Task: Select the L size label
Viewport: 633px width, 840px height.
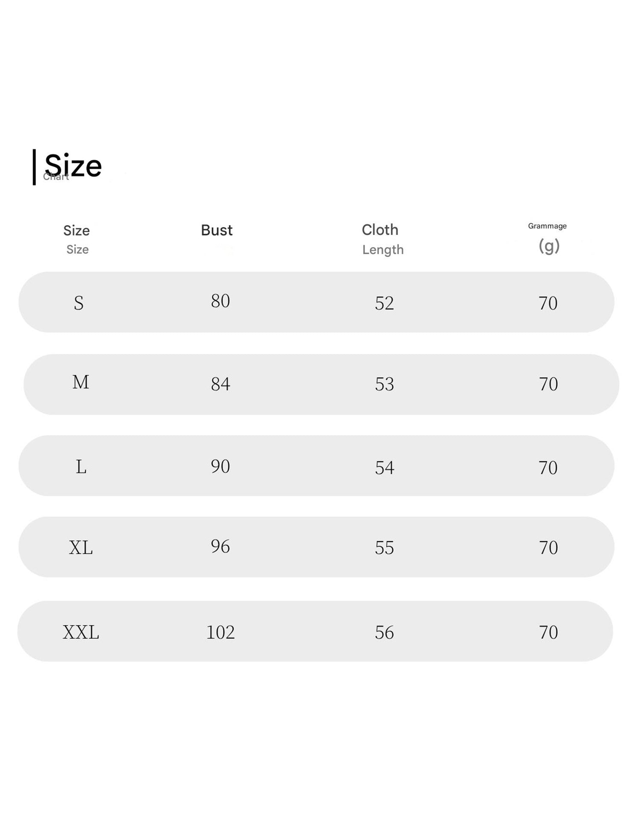Action: pyautogui.click(x=81, y=467)
